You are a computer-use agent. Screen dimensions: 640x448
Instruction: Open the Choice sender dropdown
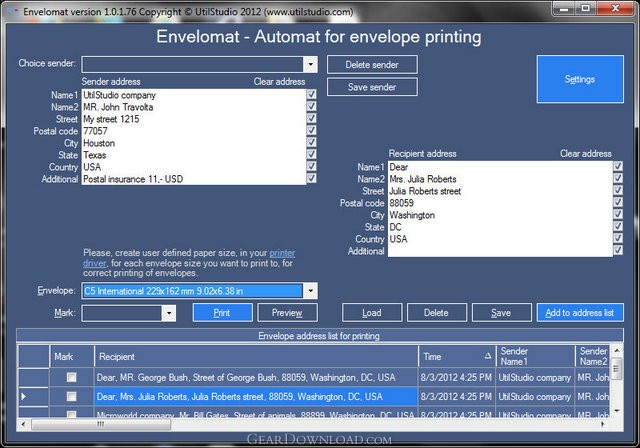[310, 64]
